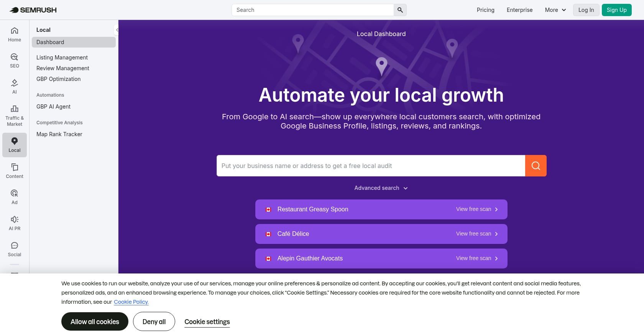The width and height of the screenshot is (644, 336).
Task: Click Canada flag beside Restaurant Greasy Spoon
Action: [268, 209]
